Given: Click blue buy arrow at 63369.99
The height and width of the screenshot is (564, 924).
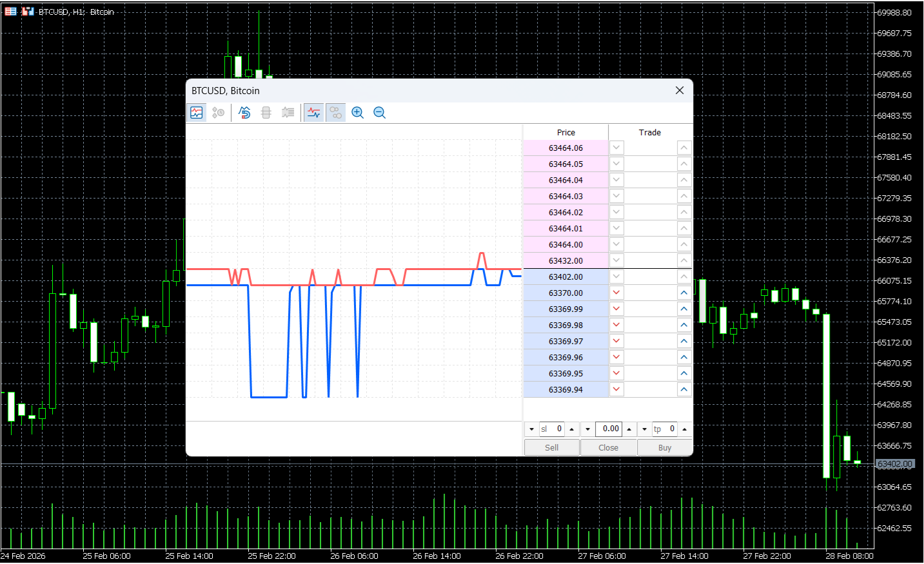Looking at the screenshot, I should click(x=684, y=309).
